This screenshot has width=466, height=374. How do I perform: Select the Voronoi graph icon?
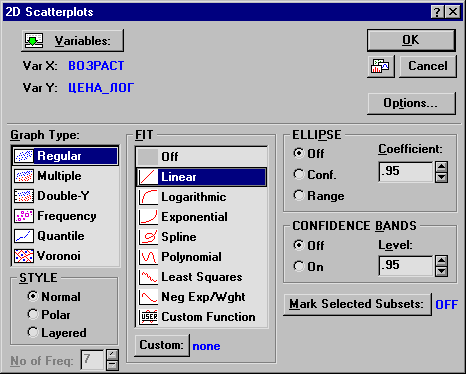click(24, 256)
